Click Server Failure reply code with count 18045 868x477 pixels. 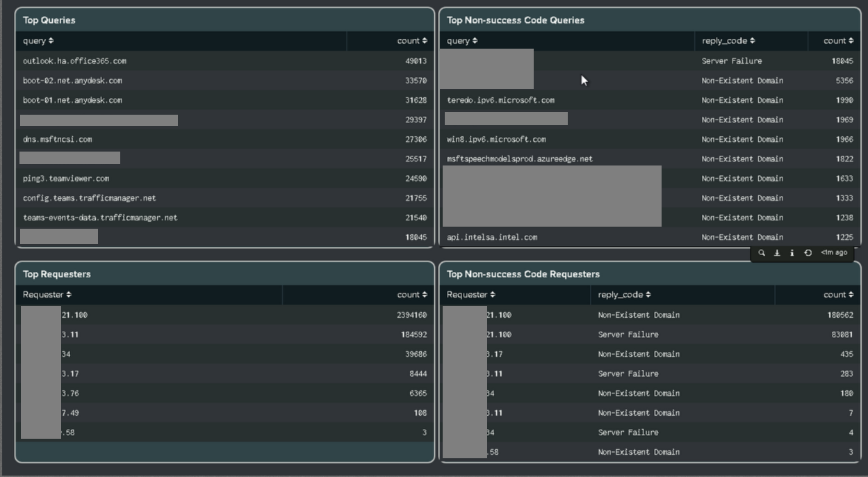732,61
